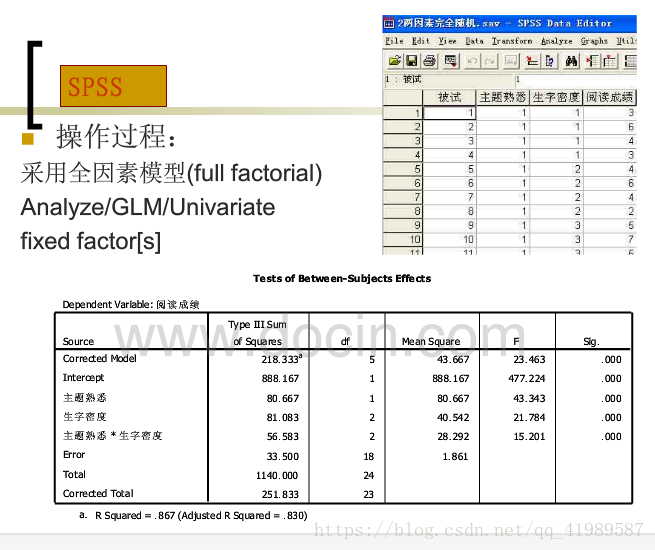
Task: Click the 被试 cell in row 8
Action: (449, 211)
